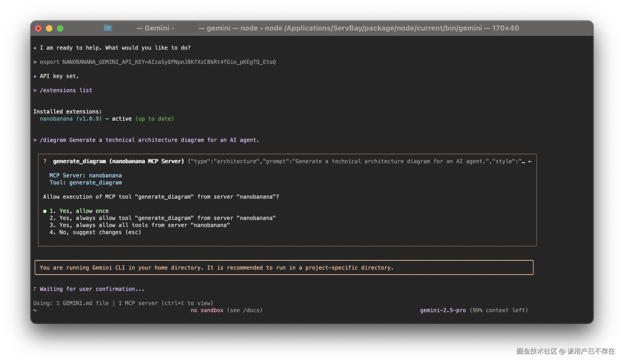Image resolution: width=624 pixels, height=364 pixels.
Task: Click the sparkle icon before "API key set."
Action: pyautogui.click(x=35, y=76)
